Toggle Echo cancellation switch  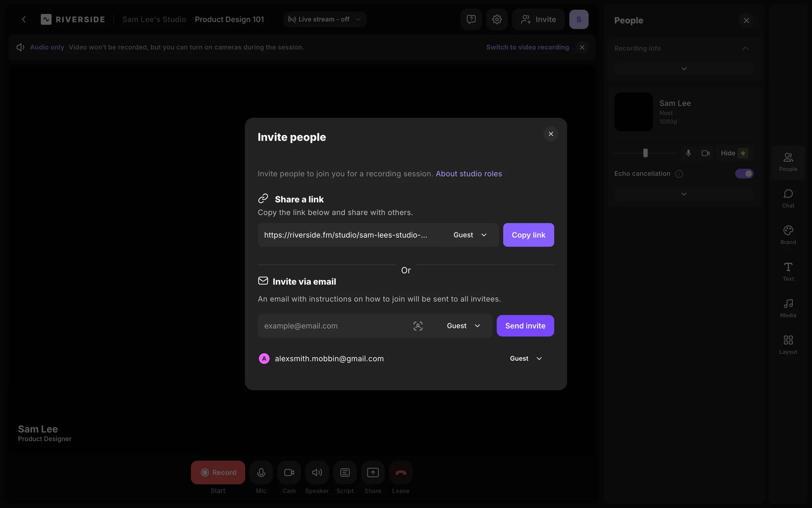744,174
